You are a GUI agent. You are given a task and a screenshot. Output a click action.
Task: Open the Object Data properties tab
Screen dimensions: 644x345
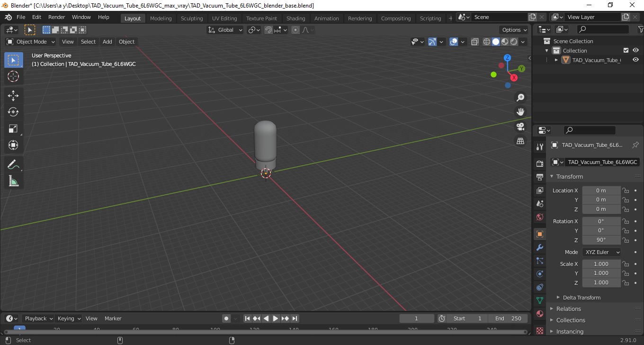tap(539, 300)
